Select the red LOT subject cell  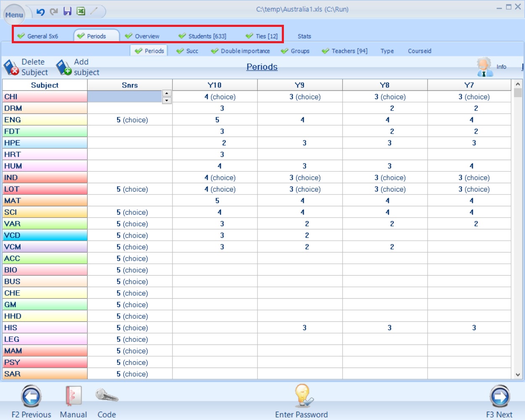pos(45,189)
